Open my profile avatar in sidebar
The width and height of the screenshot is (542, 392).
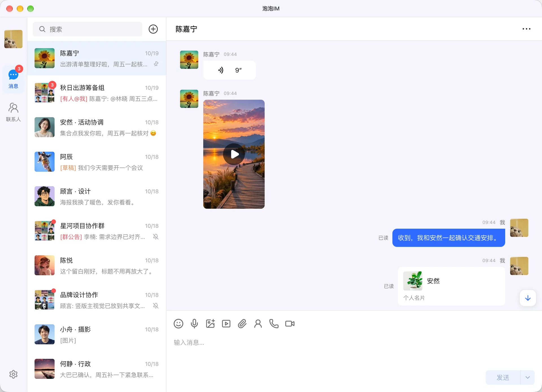coord(13,39)
